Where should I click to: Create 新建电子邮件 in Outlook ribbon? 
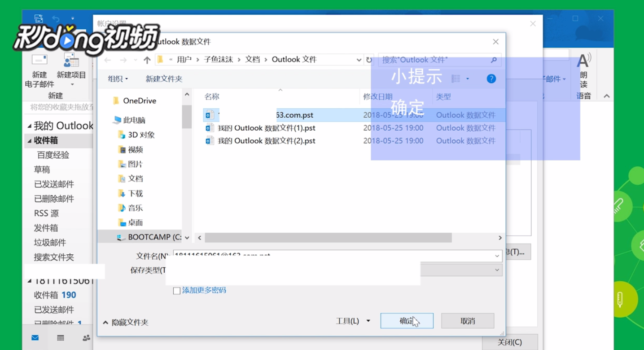(x=39, y=70)
